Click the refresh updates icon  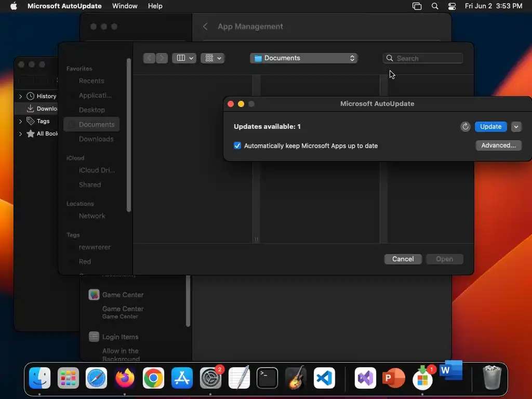pos(465,127)
